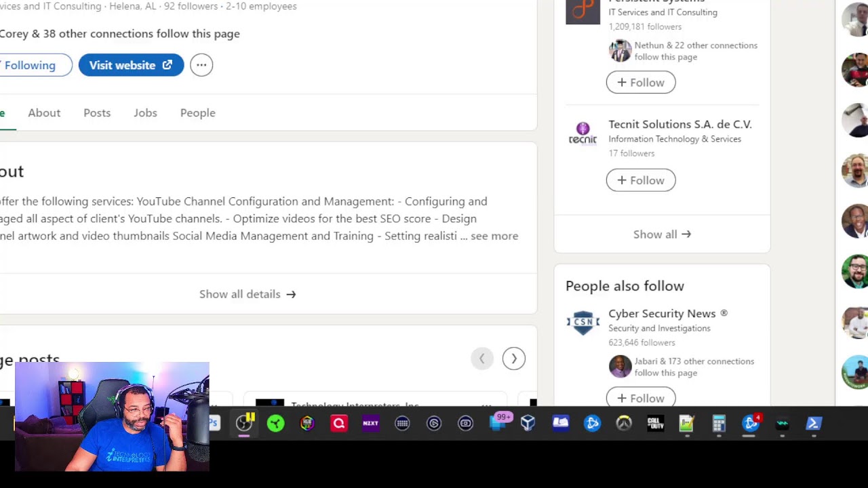Follow Cyber Security News
This screenshot has height=488, width=868.
coord(641,398)
